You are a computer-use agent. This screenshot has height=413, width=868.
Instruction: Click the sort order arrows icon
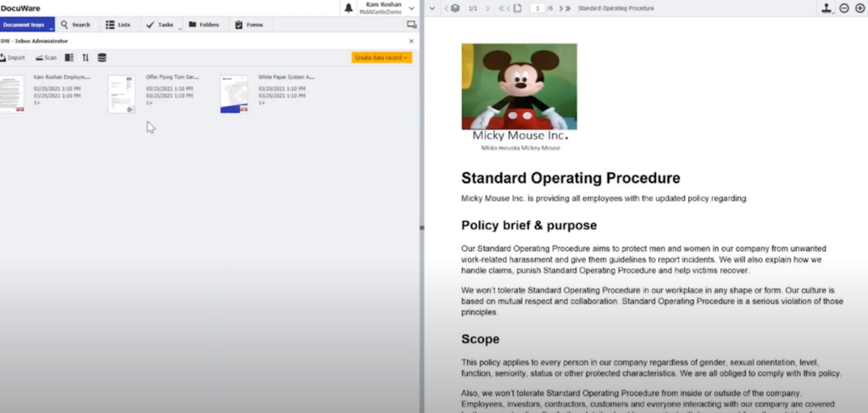pos(85,58)
